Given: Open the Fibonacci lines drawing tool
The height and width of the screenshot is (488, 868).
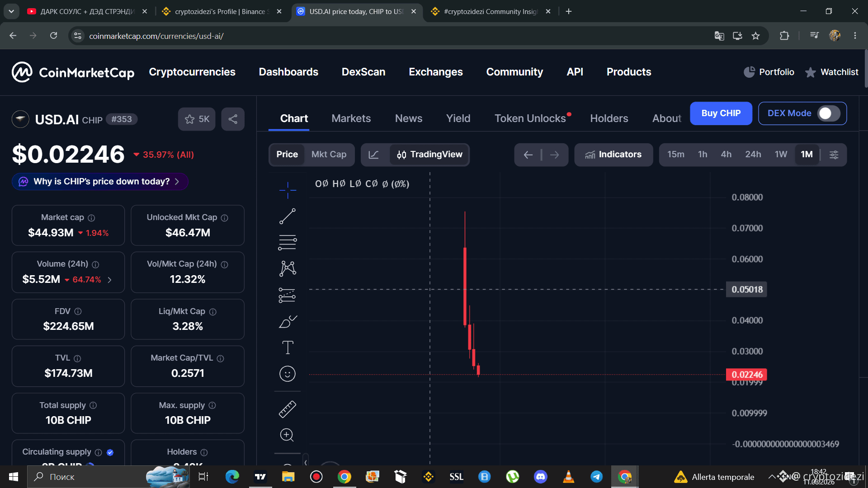Looking at the screenshot, I should [288, 243].
